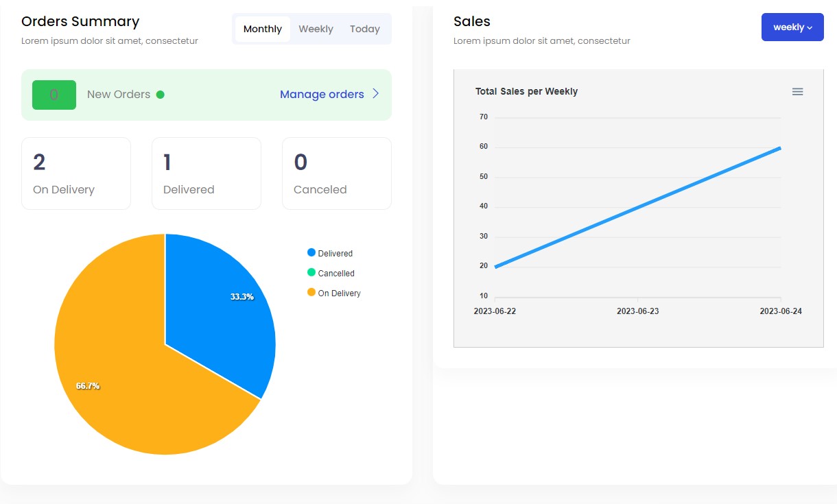Click the On Delivery stat card

click(x=75, y=173)
